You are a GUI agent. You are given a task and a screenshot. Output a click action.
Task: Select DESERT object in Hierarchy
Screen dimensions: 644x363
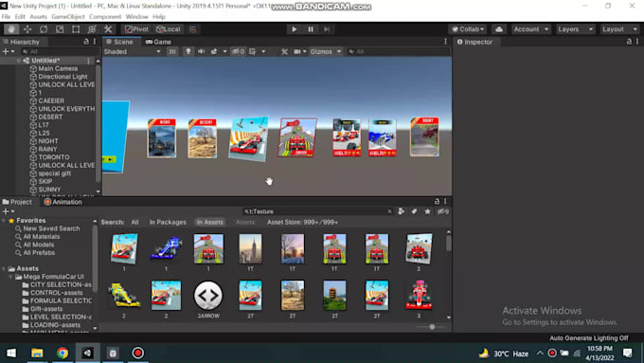point(50,117)
